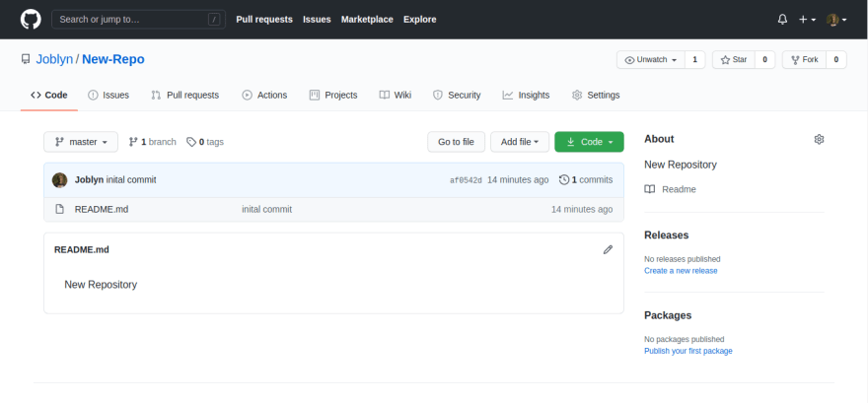Open the notifications bell
This screenshot has height=403, width=868.
pyautogui.click(x=782, y=20)
